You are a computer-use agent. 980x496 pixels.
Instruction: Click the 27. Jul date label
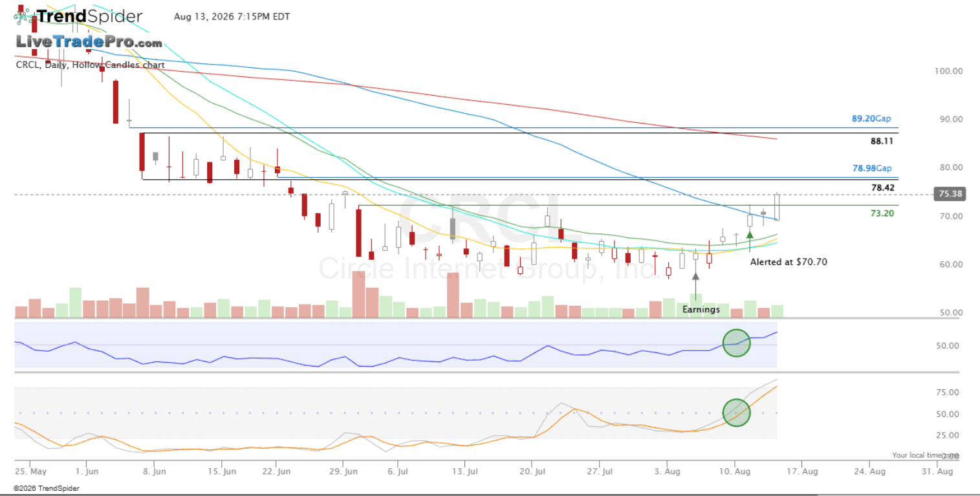click(600, 473)
